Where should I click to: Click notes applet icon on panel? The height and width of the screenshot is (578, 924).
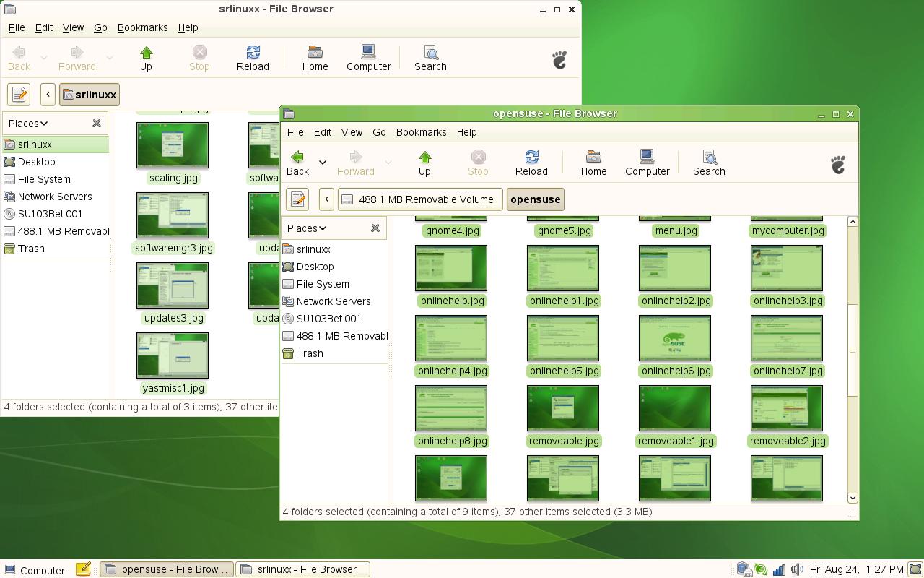pos(83,569)
